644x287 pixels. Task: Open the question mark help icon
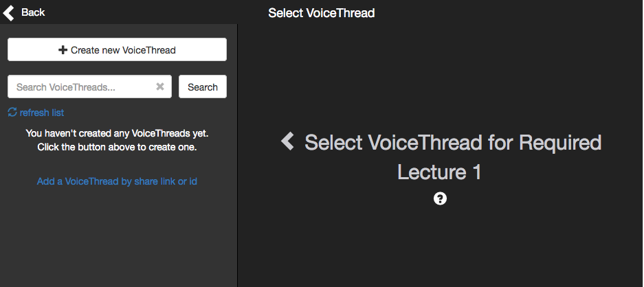[440, 198]
